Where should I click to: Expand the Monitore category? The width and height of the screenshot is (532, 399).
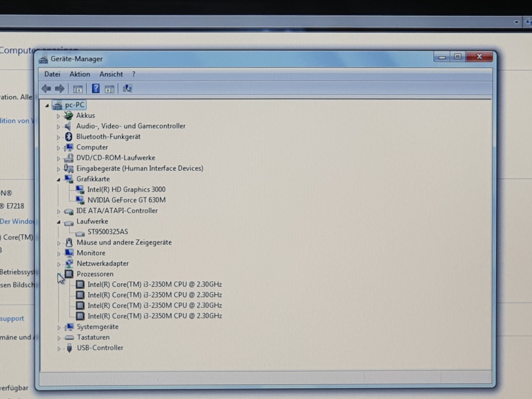pos(59,254)
